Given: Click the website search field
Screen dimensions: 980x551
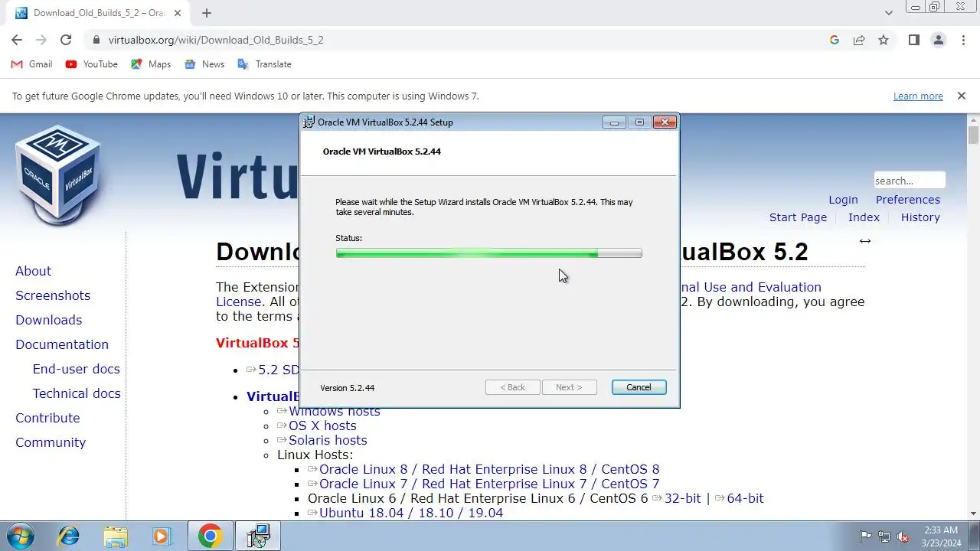Looking at the screenshot, I should (x=910, y=181).
